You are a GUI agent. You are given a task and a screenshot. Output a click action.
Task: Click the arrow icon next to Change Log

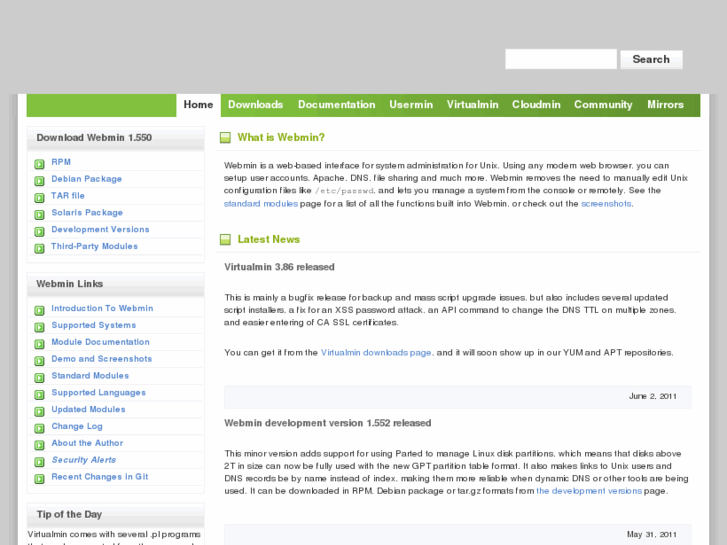(39, 428)
